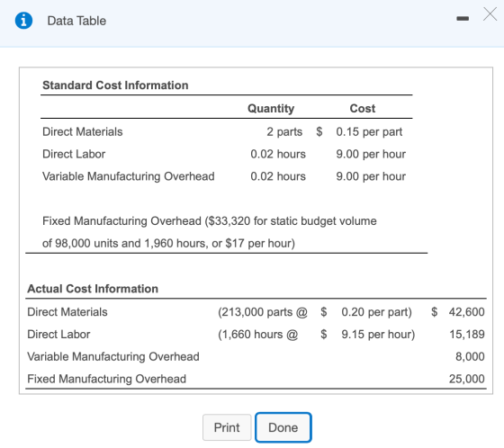Click actual 'Direct Labor' row label
504x448 pixels.
[x=58, y=335]
